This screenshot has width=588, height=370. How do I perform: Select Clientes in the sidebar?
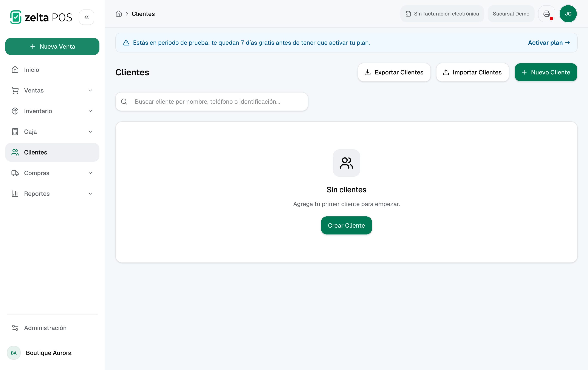[52, 152]
